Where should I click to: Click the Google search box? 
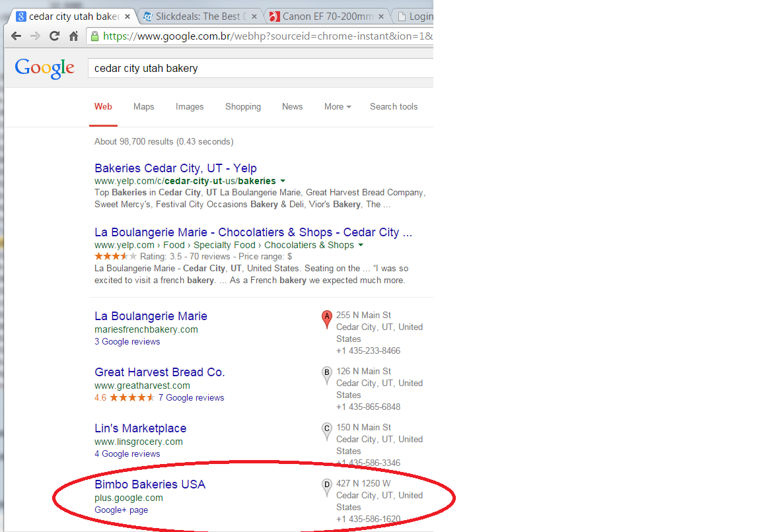coord(261,69)
